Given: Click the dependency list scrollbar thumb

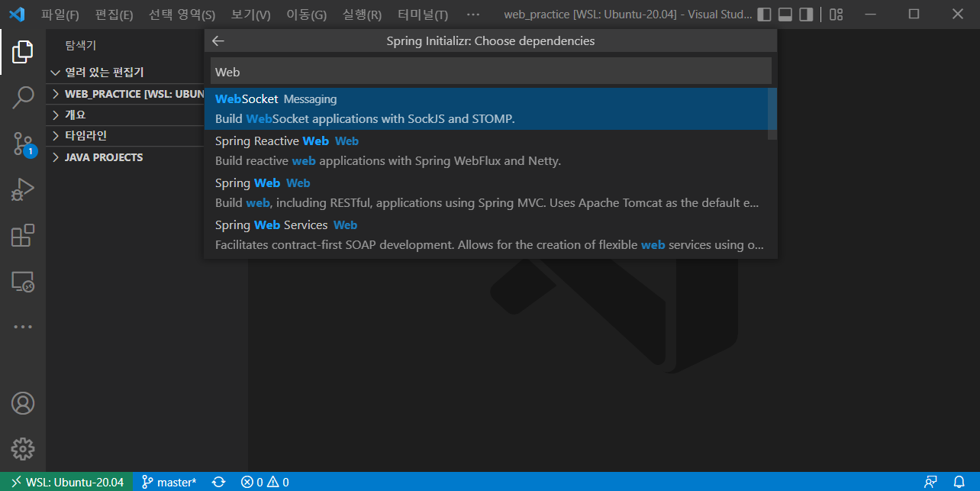Looking at the screenshot, I should coord(772,114).
